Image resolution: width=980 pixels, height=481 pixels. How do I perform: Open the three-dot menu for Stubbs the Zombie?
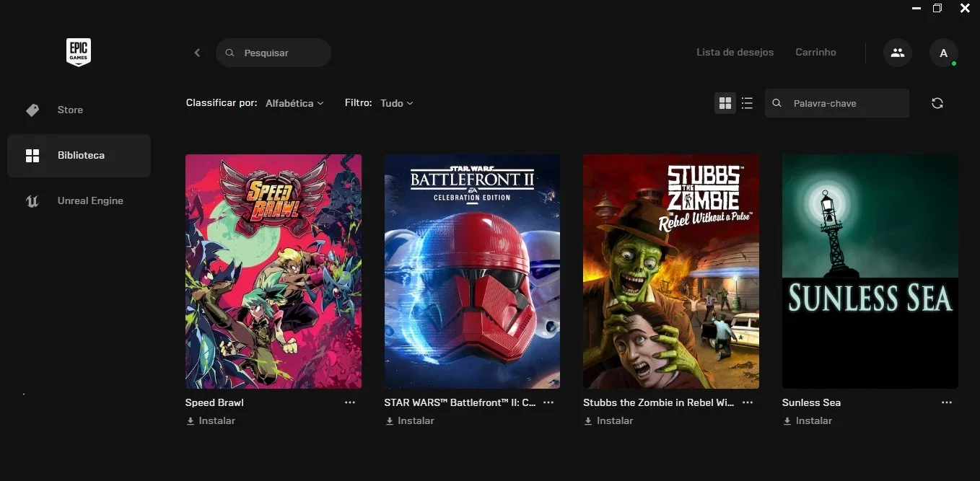coord(748,402)
